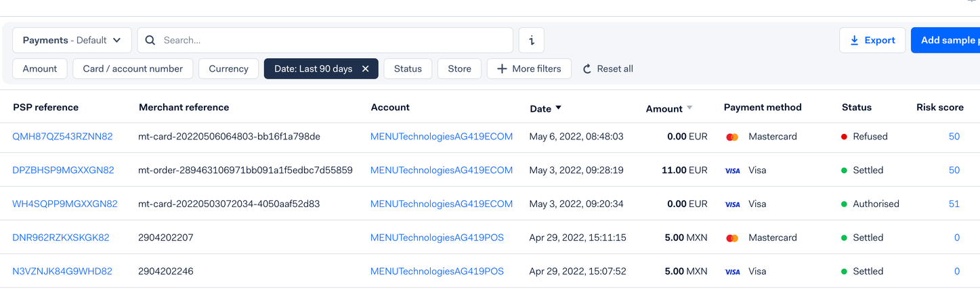Image resolution: width=980 pixels, height=289 pixels.
Task: Click the Account column header
Action: tap(390, 107)
